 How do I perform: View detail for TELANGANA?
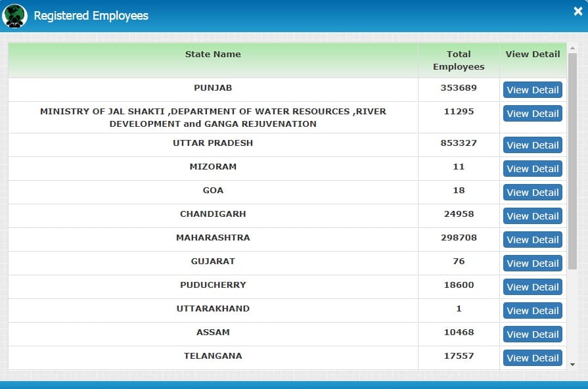click(x=533, y=357)
